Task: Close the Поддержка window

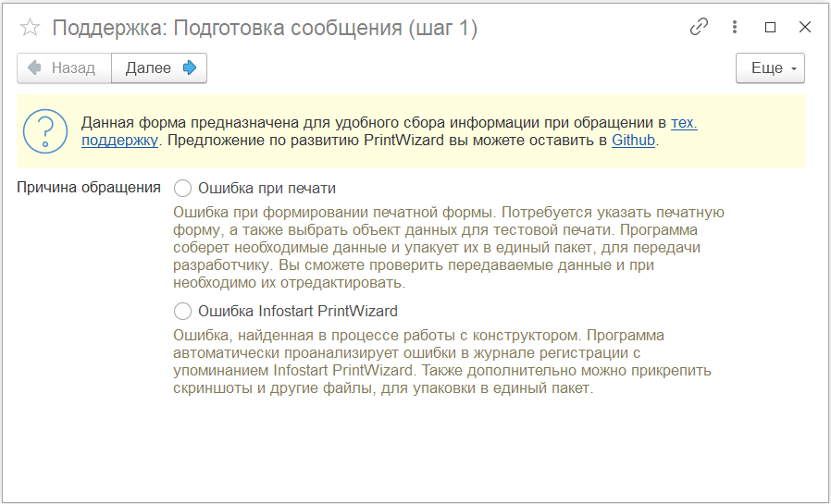Action: (x=804, y=28)
